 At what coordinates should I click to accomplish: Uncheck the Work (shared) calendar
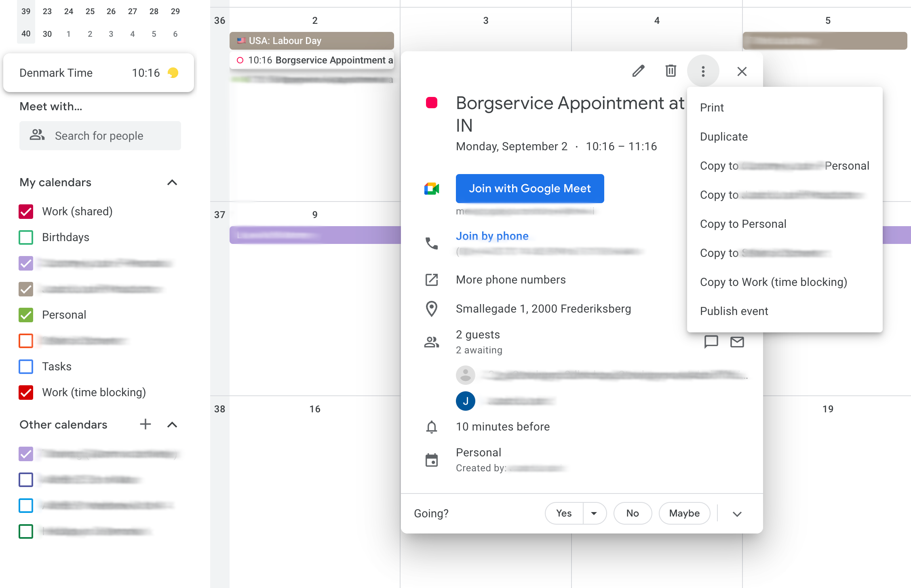(x=26, y=211)
